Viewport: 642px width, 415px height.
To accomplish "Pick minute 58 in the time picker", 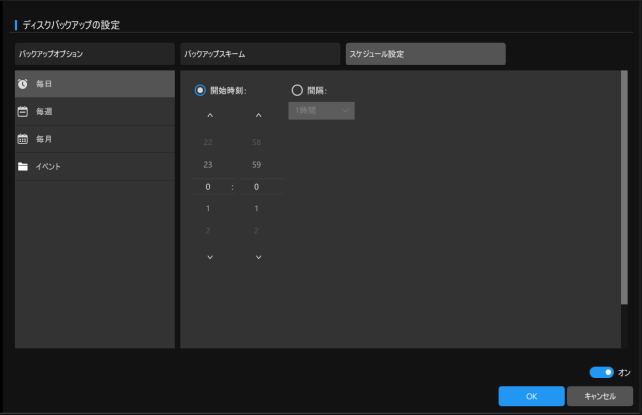I will point(257,142).
